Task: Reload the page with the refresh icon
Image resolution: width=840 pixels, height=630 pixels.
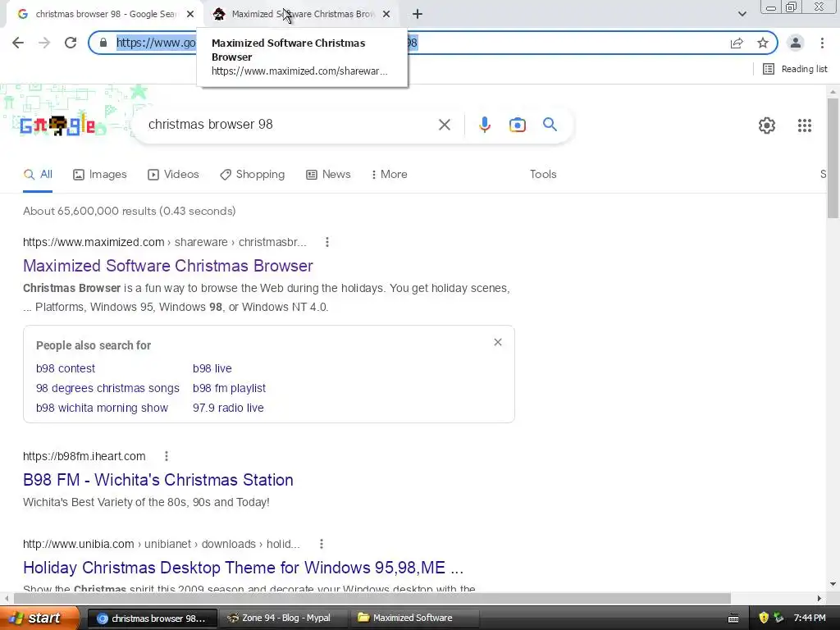Action: click(x=71, y=43)
